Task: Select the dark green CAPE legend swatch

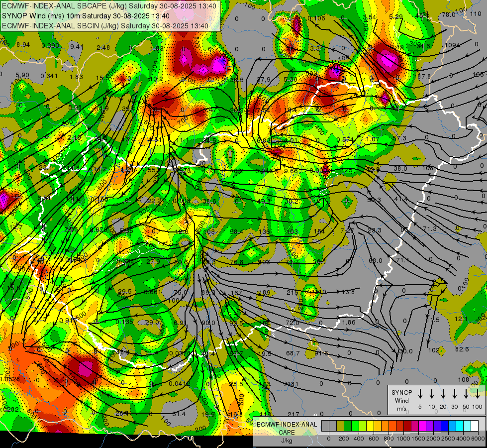Action: [x=348, y=426]
